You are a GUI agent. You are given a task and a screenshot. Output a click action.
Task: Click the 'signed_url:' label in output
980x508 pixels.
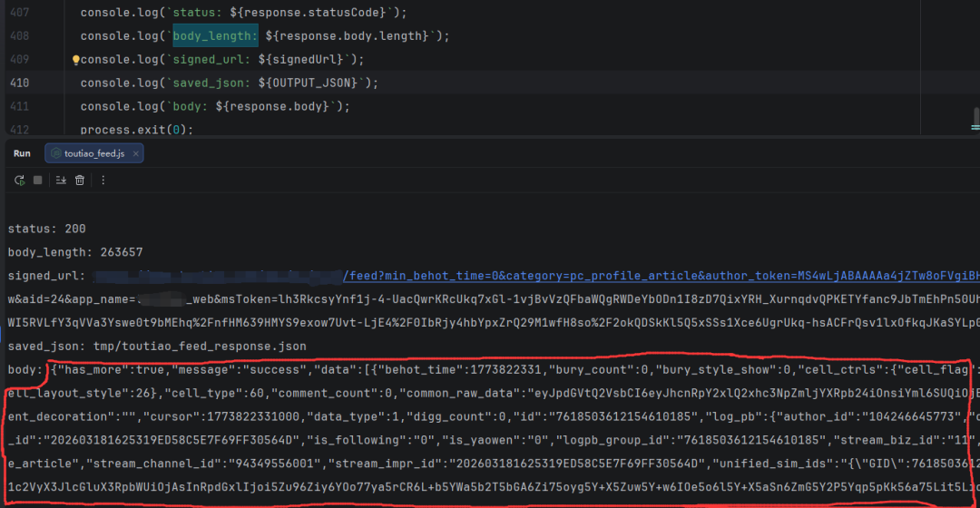click(x=47, y=276)
